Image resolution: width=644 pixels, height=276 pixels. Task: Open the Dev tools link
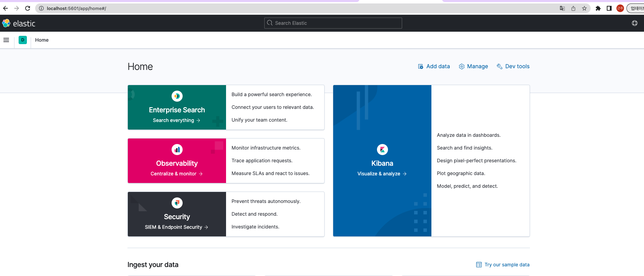coord(513,67)
